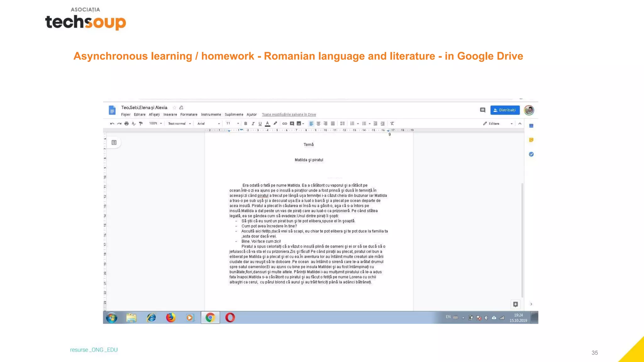This screenshot has height=362, width=644.
Task: Open Firefox from the taskbar
Action: click(x=171, y=318)
